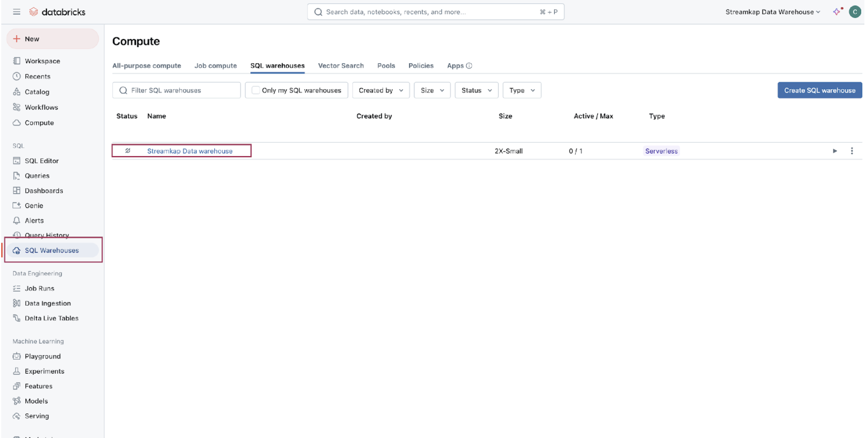Switch to Job compute tab
This screenshot has width=868, height=438.
215,66
